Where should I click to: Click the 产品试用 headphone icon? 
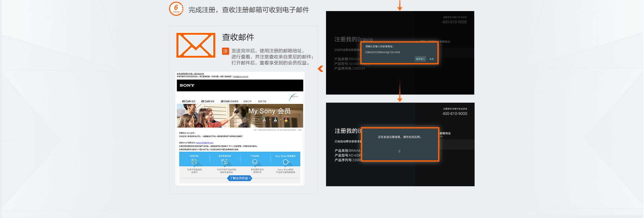[255, 162]
